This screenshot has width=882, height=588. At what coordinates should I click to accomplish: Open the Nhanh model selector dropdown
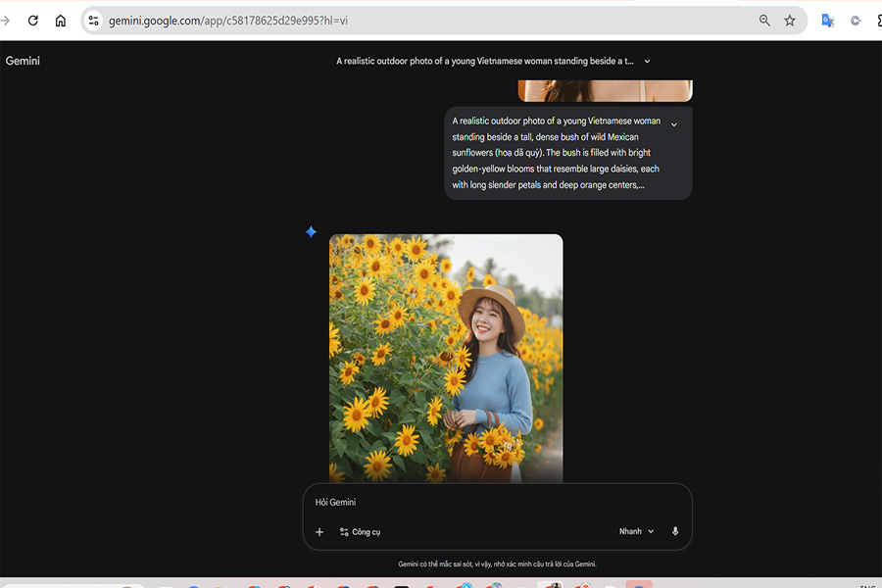click(636, 531)
